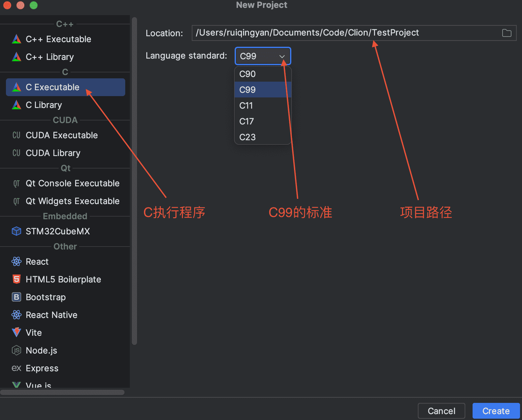Select the Node.js project template
522x420 pixels.
point(66,351)
